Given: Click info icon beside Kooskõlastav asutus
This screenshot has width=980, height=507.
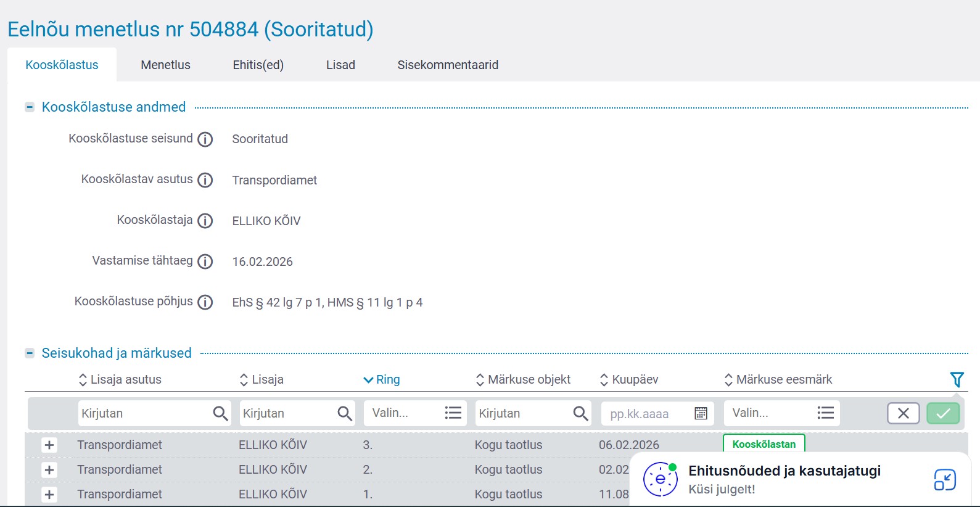Looking at the screenshot, I should pos(205,180).
